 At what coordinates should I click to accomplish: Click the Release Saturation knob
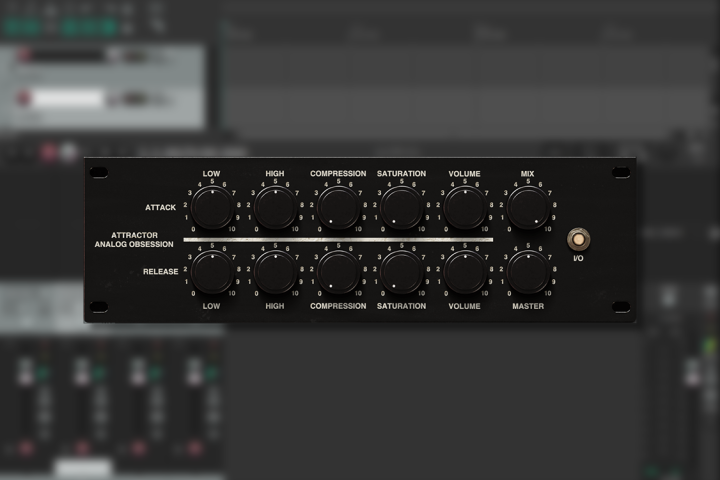[402, 272]
